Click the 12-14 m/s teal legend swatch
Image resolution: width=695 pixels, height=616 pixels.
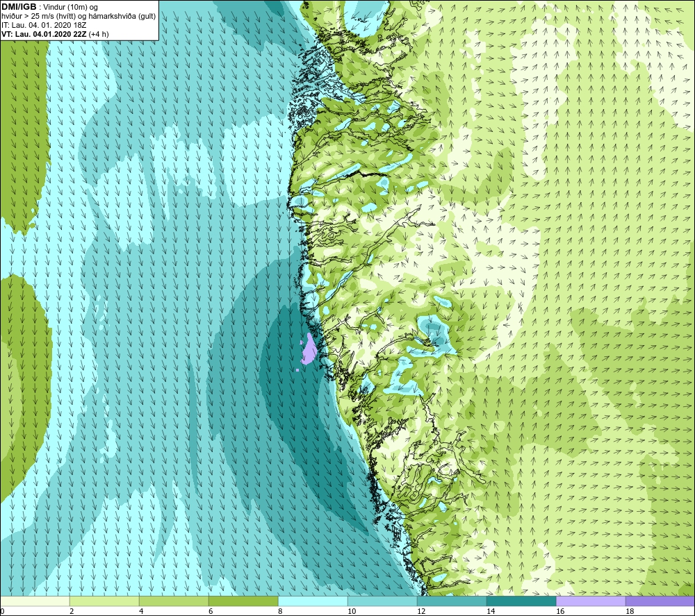pos(452,601)
